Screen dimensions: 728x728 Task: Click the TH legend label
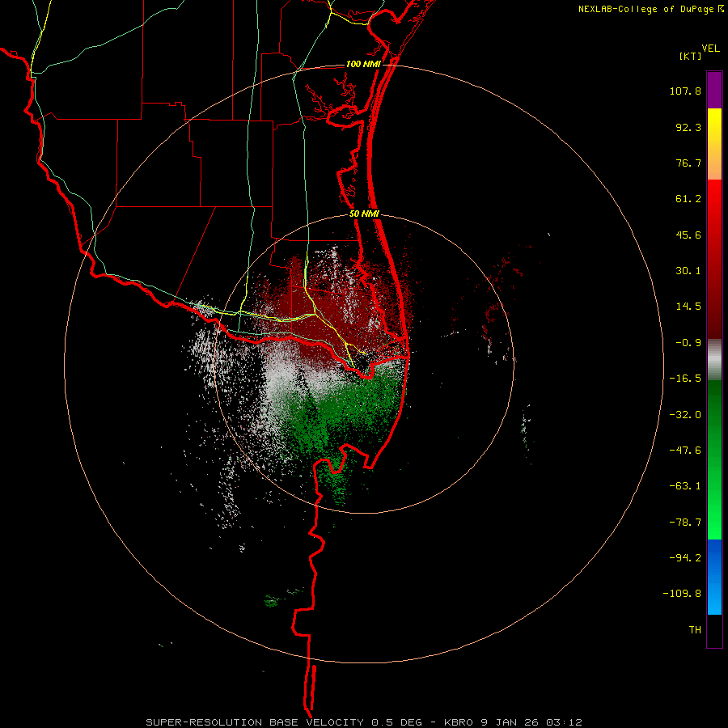695,629
